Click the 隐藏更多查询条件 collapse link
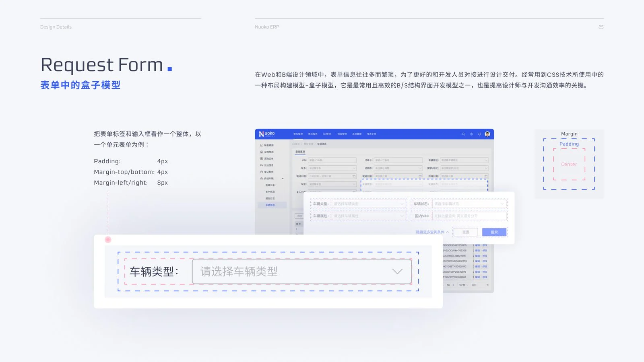Image resolution: width=644 pixels, height=362 pixels. [x=433, y=232]
